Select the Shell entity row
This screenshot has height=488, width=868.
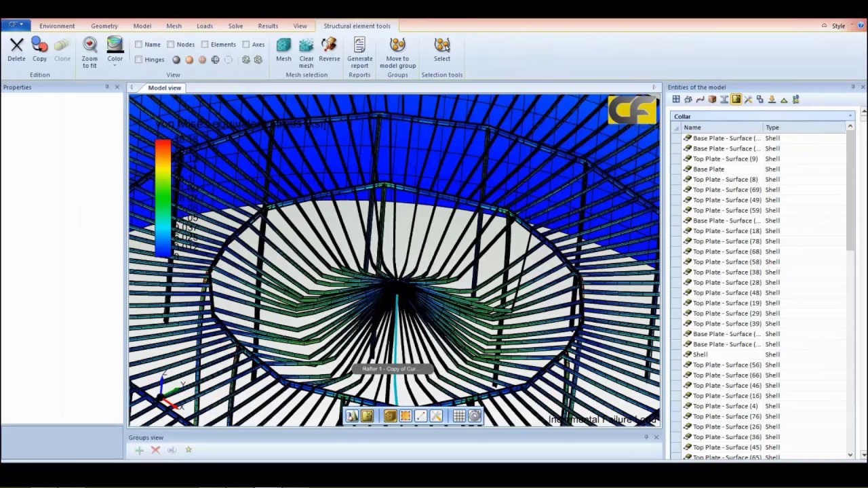(764, 354)
